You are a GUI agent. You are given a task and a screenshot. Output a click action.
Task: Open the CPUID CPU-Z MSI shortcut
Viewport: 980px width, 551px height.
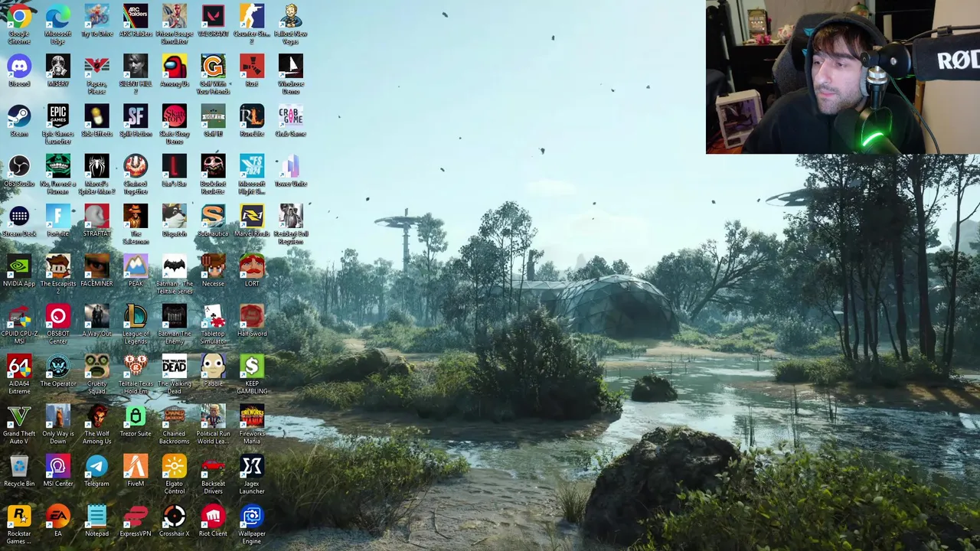[19, 316]
